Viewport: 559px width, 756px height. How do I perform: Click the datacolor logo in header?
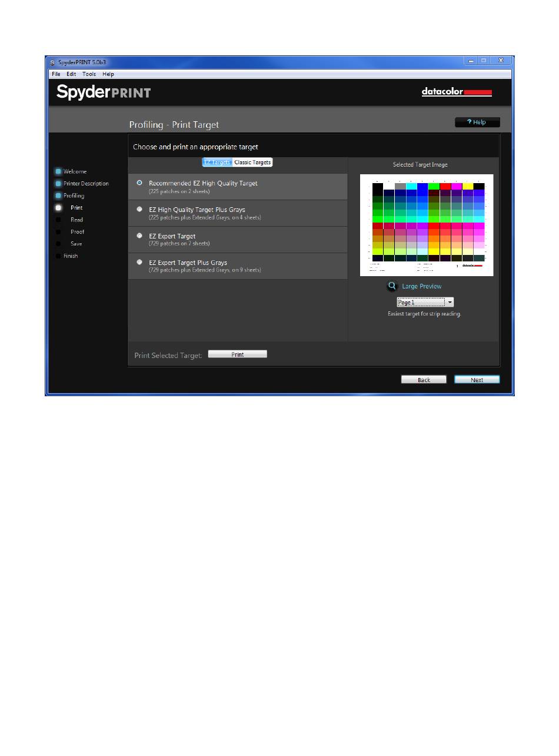pos(457,92)
